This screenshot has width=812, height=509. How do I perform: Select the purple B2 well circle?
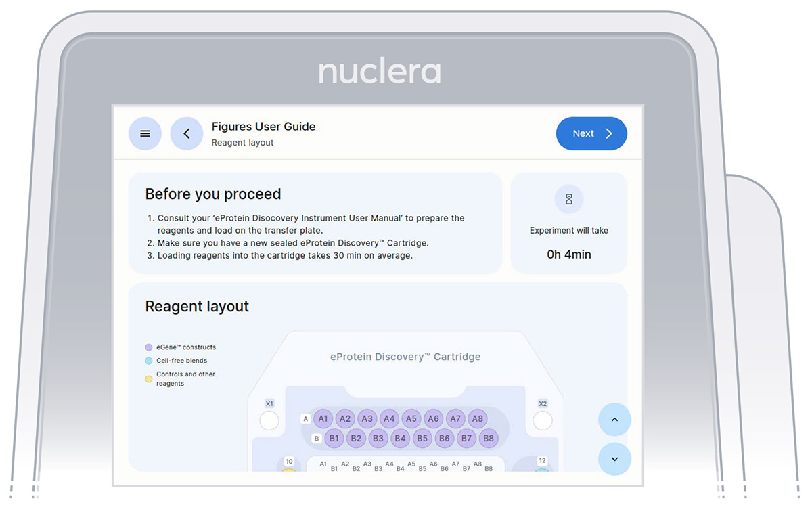pyautogui.click(x=356, y=439)
